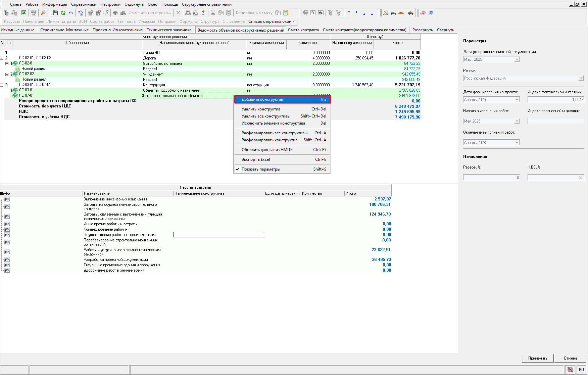
Task: Click the gray X delete icon
Action: [178, 13]
